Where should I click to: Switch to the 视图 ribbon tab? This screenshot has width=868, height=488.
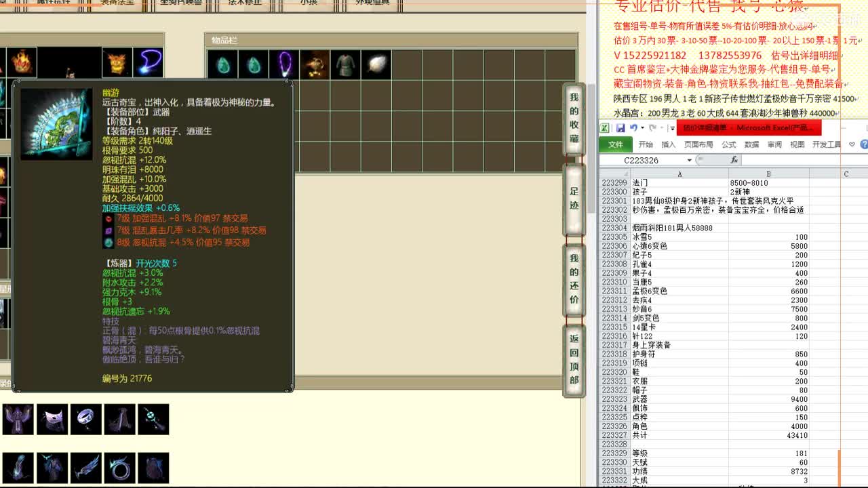coord(797,144)
